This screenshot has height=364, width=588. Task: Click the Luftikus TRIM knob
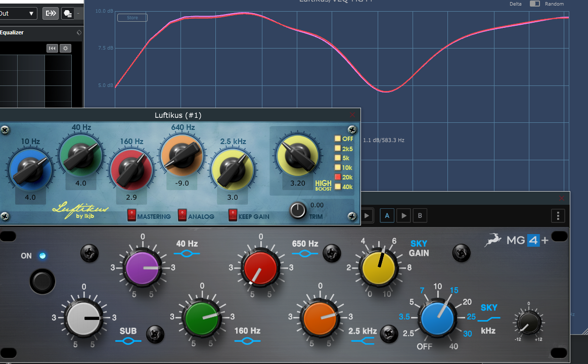pyautogui.click(x=298, y=211)
